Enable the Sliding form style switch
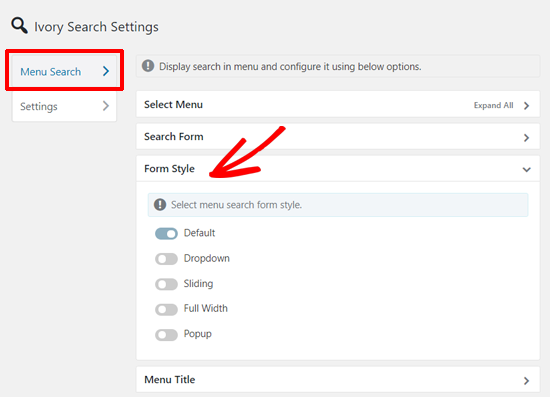550x397 pixels. tap(166, 284)
